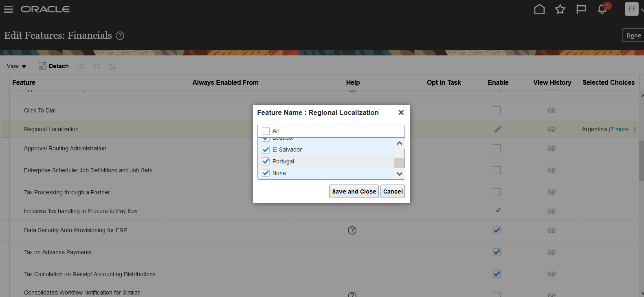
Task: Click the help icon beside Edit Features title
Action: coord(120,36)
